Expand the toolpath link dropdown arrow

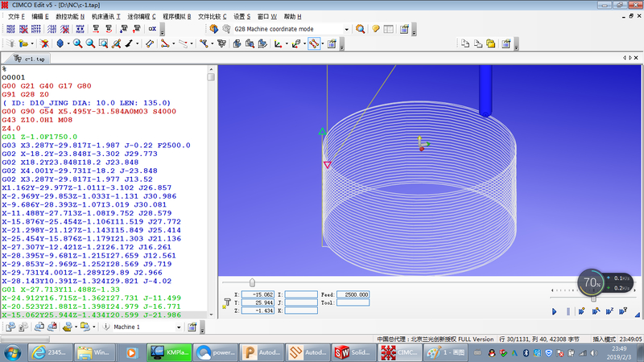[x=323, y=43]
